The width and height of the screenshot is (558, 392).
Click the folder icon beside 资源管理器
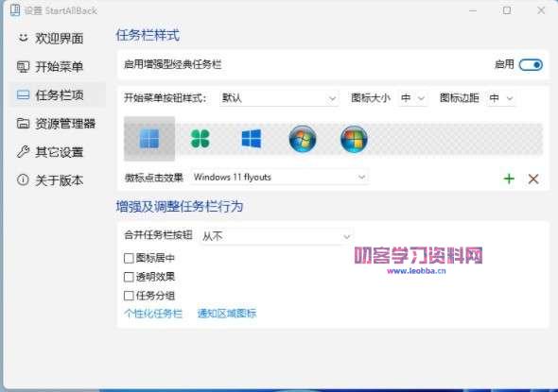(23, 124)
